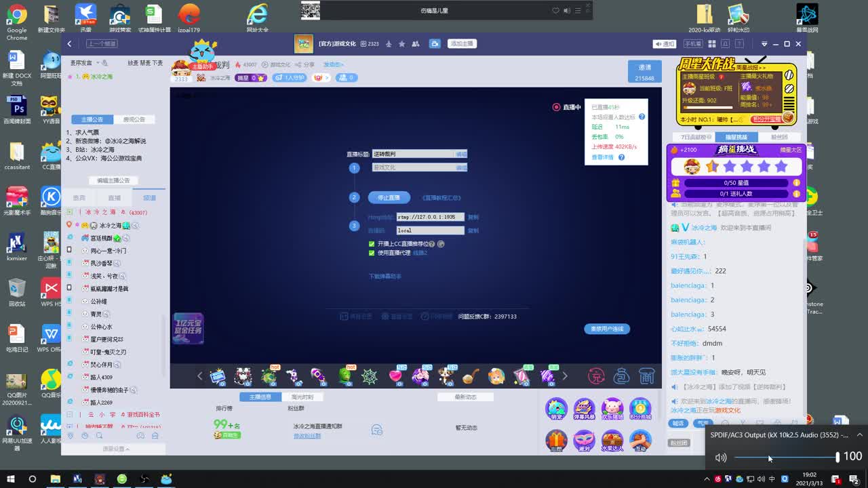This screenshot has height=488, width=868.
Task: Switch to 主播信息 tab
Action: tap(260, 397)
